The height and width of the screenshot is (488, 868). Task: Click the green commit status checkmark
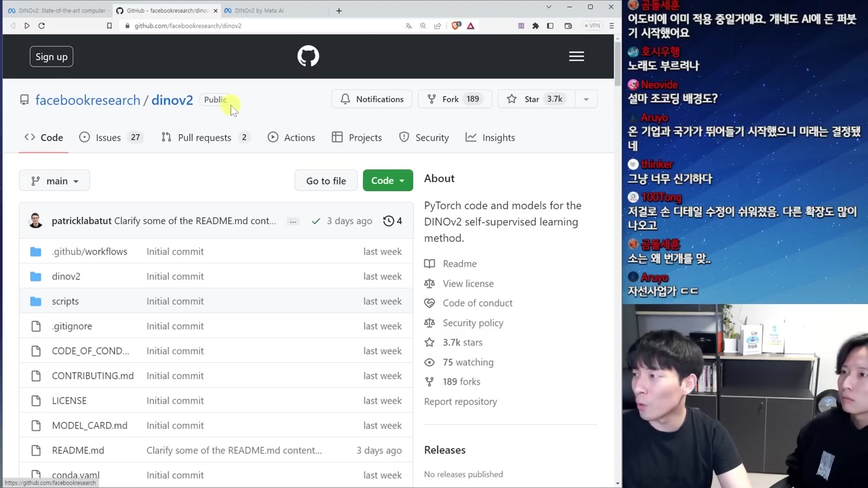(316, 221)
